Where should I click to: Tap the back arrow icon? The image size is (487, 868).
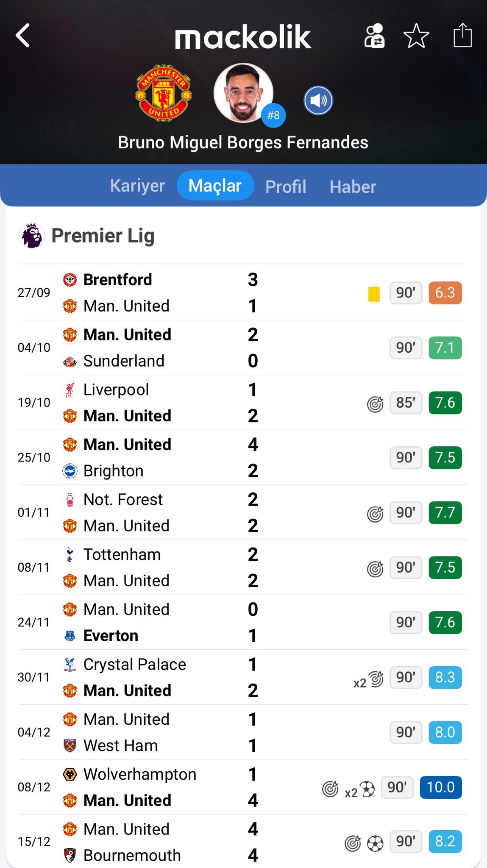tap(23, 36)
